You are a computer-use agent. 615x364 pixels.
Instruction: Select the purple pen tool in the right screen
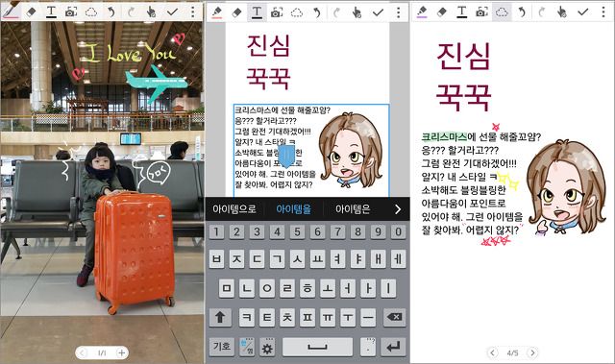coord(422,12)
